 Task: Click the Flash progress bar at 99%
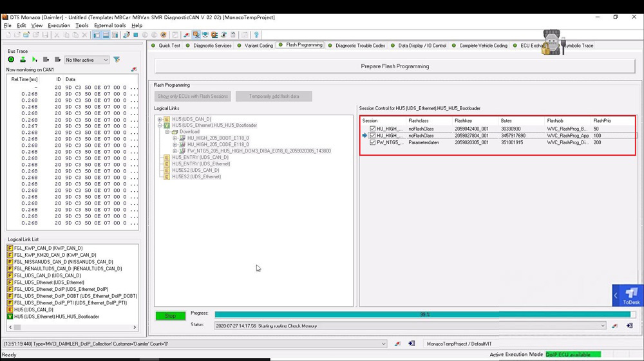coord(425,314)
